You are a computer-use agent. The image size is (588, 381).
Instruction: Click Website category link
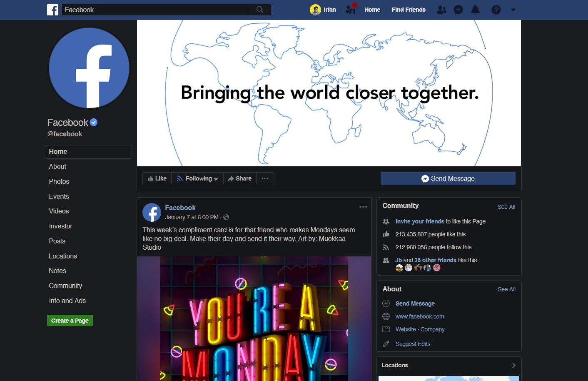pos(406,329)
